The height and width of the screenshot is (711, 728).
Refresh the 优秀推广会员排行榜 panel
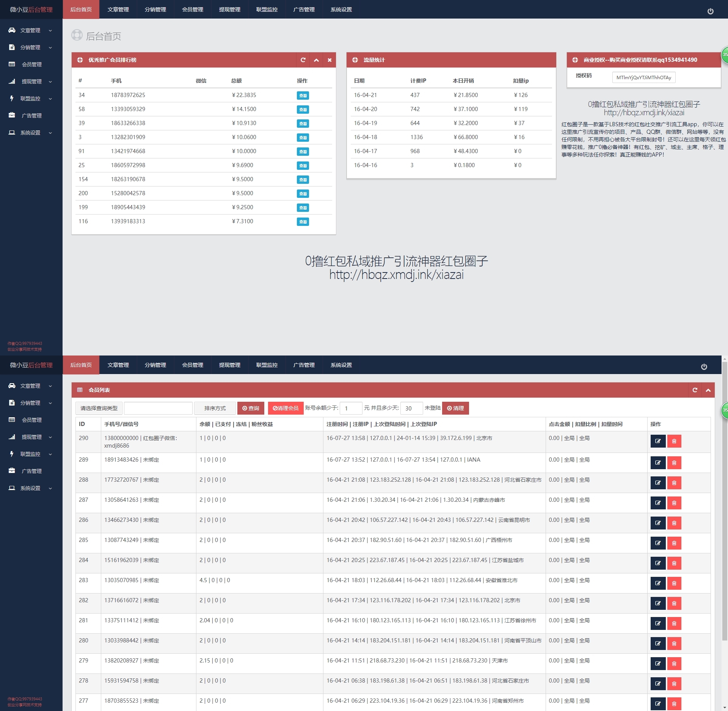click(303, 60)
